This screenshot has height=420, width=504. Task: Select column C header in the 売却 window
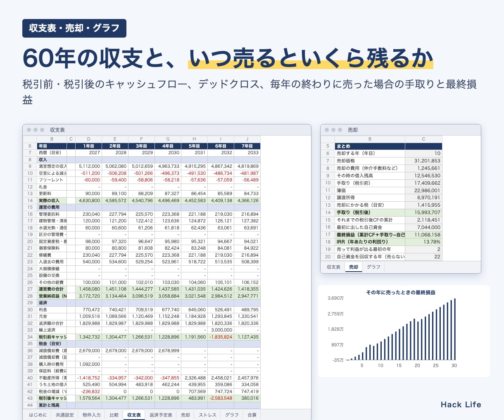pyautogui.click(x=423, y=139)
